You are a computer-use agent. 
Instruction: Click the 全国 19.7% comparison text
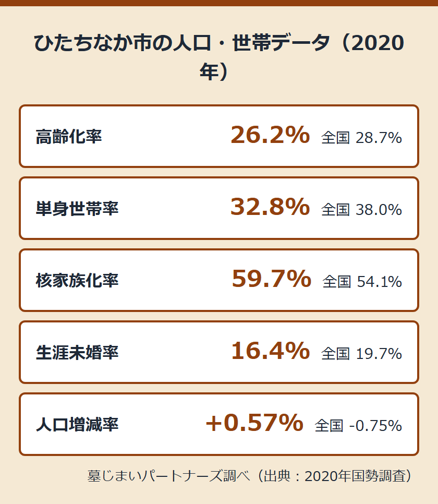(x=361, y=354)
